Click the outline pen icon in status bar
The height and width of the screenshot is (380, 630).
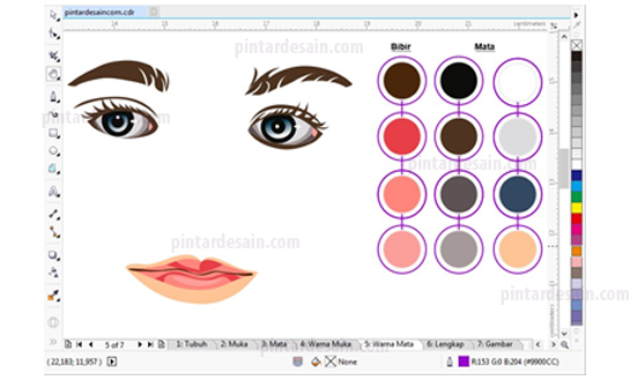(x=450, y=362)
